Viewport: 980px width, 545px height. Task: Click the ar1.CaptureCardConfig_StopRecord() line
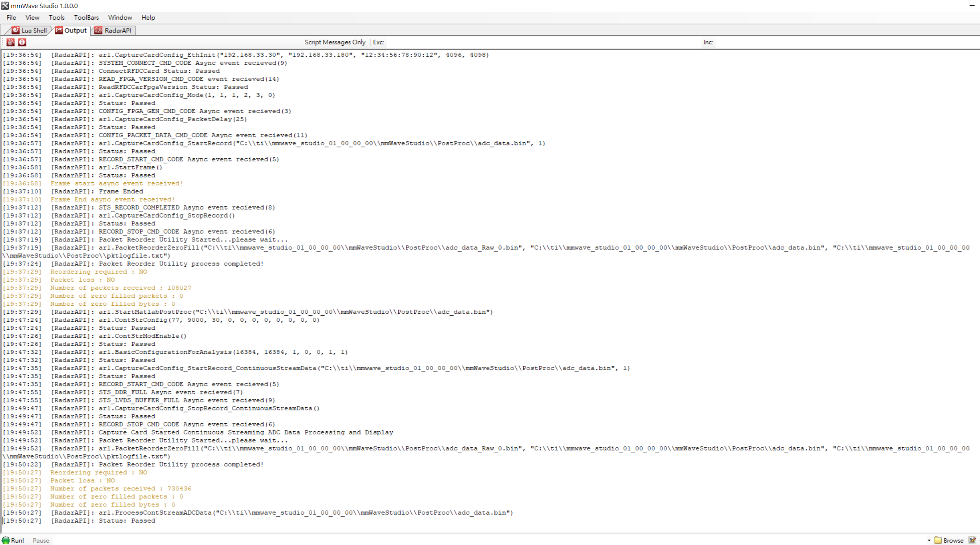[119, 216]
